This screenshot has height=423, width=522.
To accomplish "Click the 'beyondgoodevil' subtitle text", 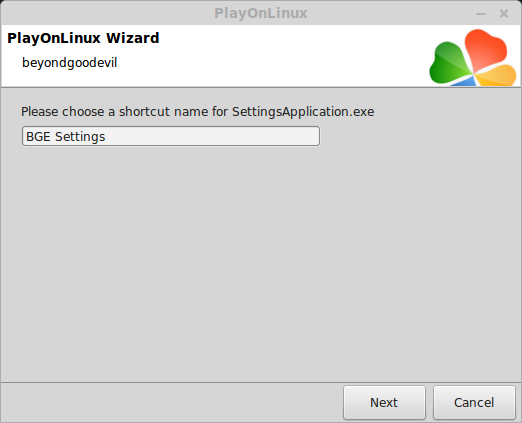I will pyautogui.click(x=69, y=63).
